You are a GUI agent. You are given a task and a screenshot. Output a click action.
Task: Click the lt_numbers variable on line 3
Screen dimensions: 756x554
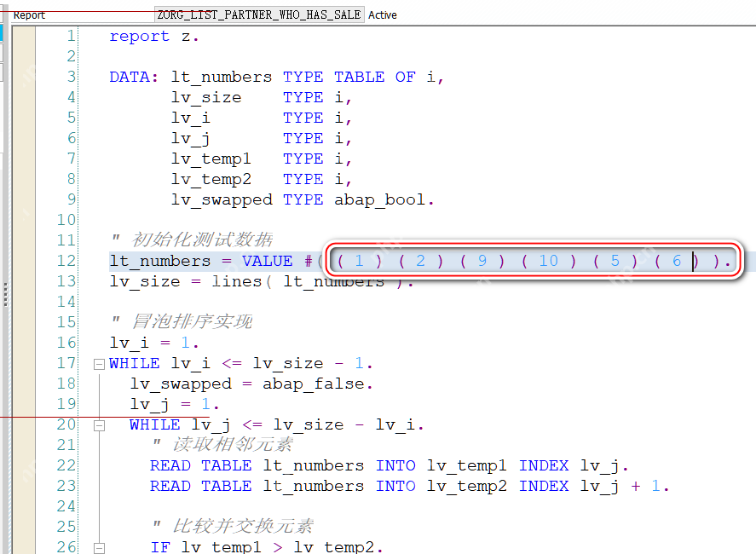pyautogui.click(x=222, y=77)
